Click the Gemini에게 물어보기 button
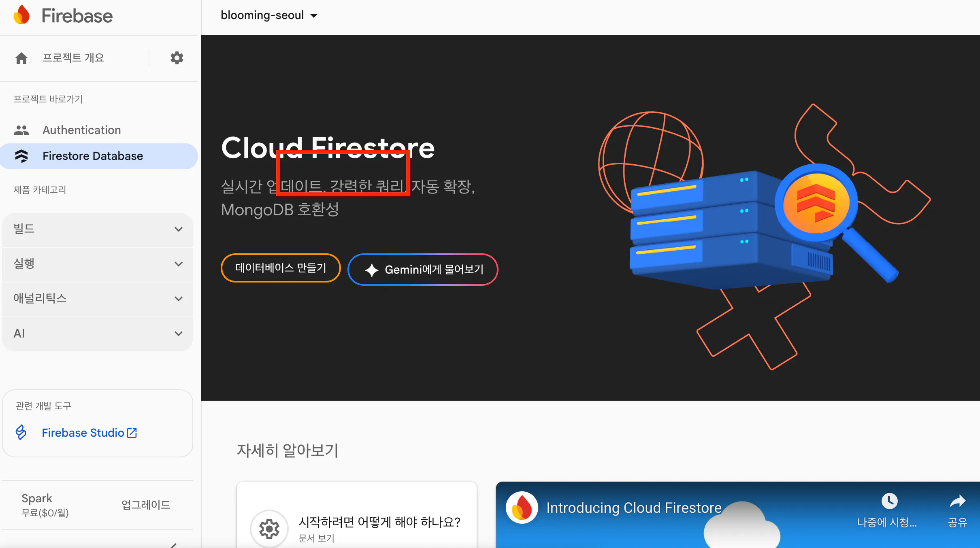This screenshot has height=548, width=980. pos(423,270)
